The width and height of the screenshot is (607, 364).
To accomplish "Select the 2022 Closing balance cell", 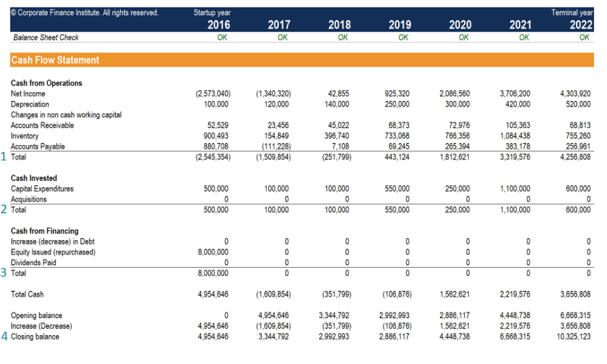I will click(575, 336).
